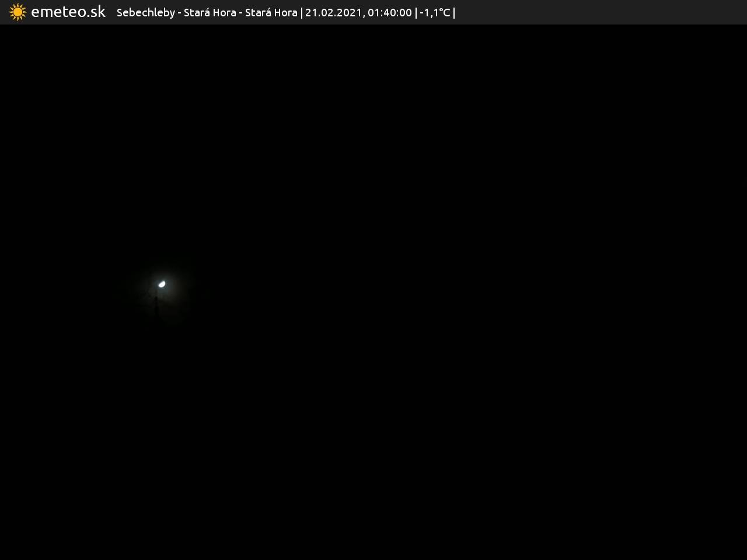Click the trailing separator after the temperature

pos(454,13)
